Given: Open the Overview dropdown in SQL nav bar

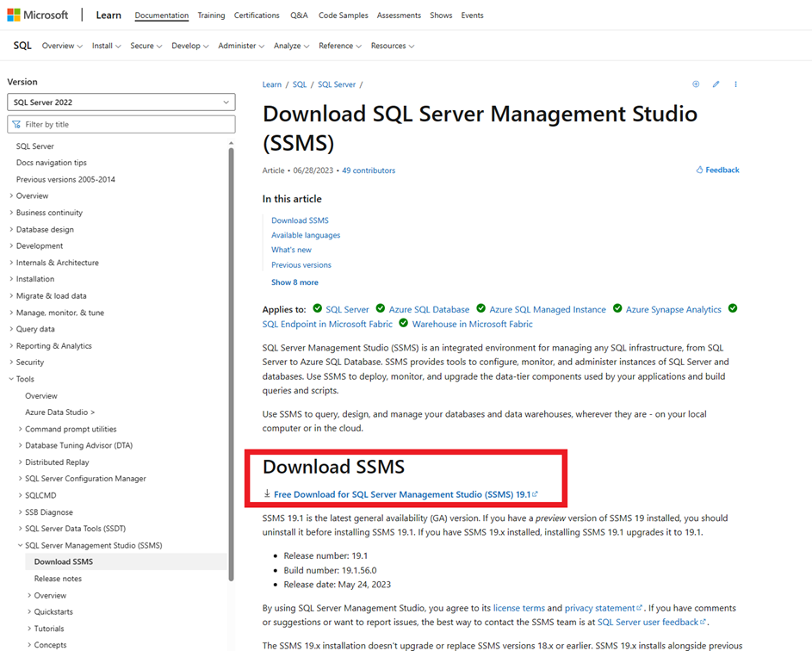Looking at the screenshot, I should click(x=62, y=46).
